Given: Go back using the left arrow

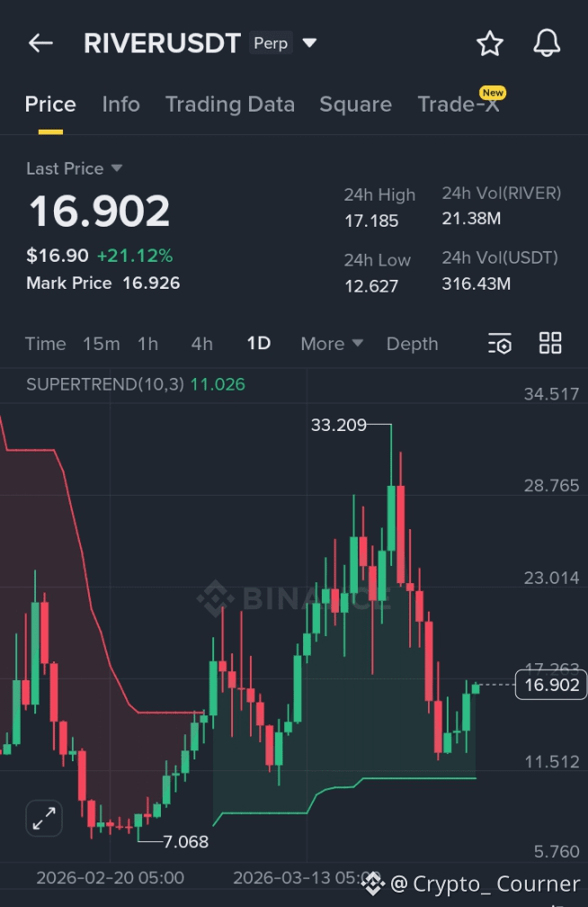Looking at the screenshot, I should 40,43.
